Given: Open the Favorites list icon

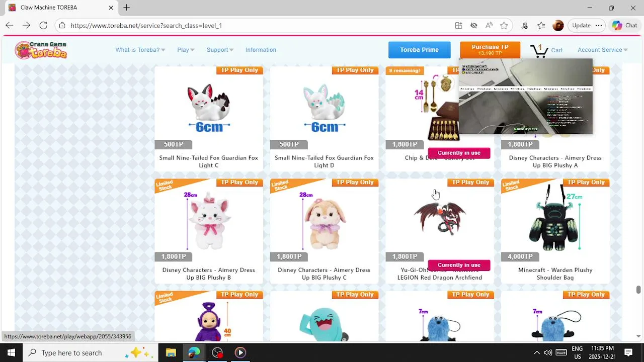Looking at the screenshot, I should 541,26.
